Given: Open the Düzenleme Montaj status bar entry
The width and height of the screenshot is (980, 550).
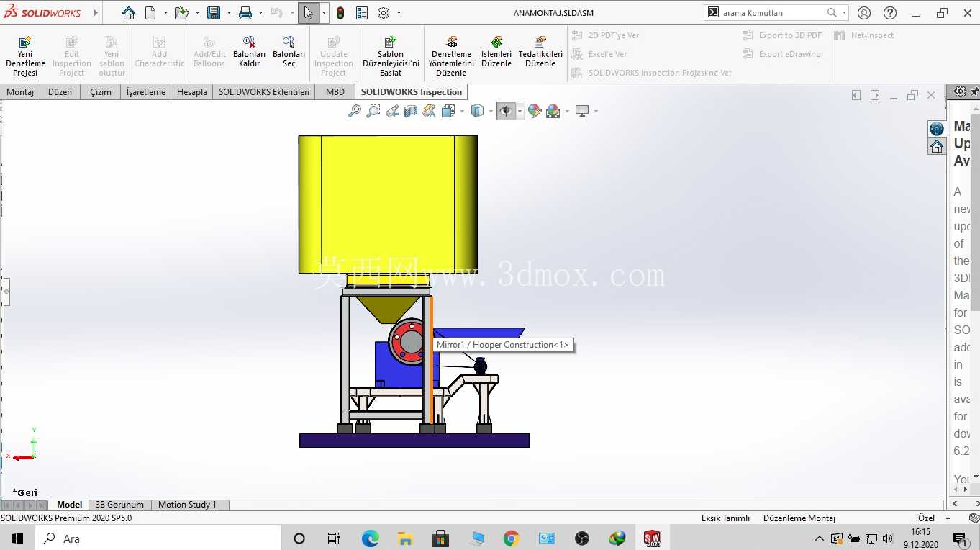Looking at the screenshot, I should point(799,518).
